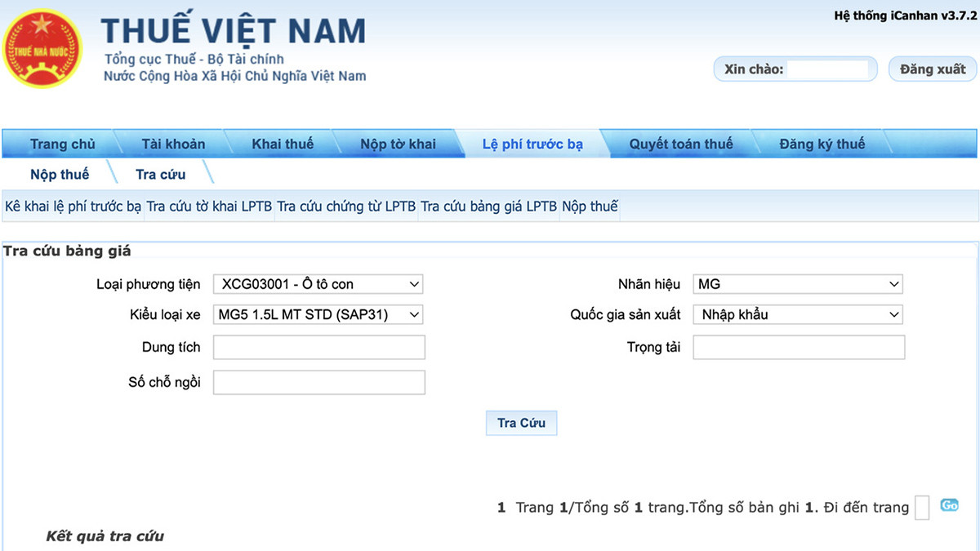Open the Quyết toán thuế tab
The height and width of the screenshot is (551, 980).
click(681, 144)
